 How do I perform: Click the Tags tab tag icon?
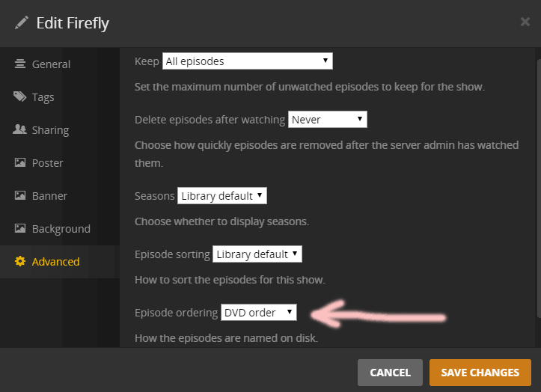click(20, 97)
